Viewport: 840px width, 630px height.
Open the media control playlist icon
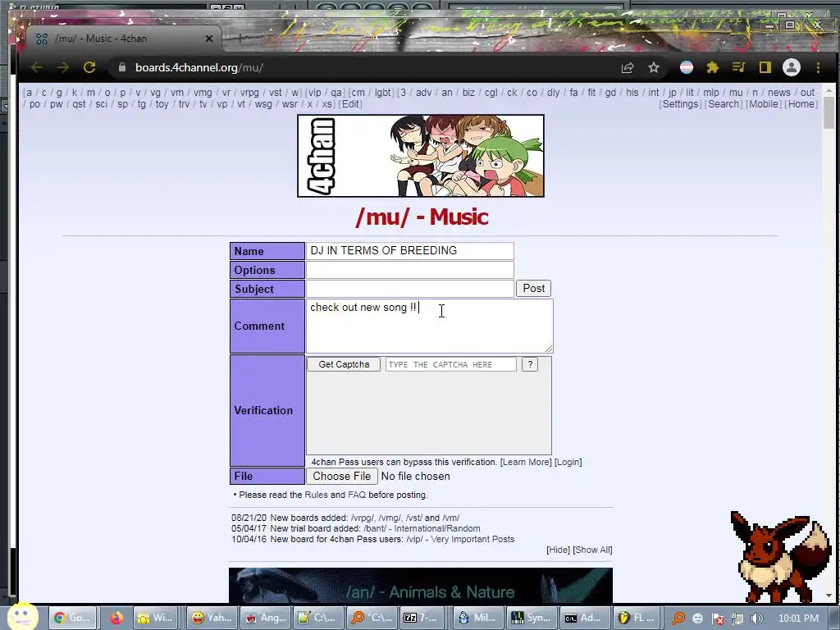pos(739,67)
